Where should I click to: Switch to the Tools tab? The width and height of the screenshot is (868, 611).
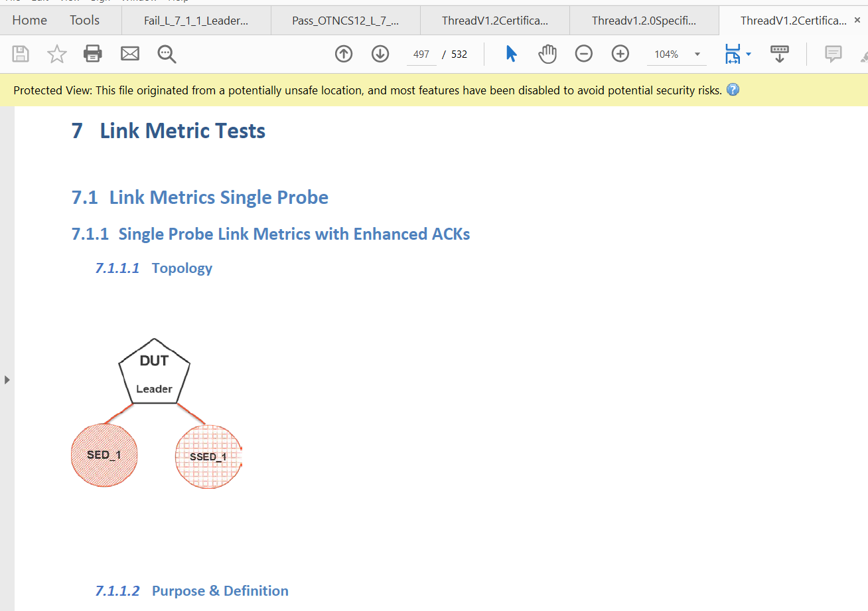pyautogui.click(x=84, y=21)
